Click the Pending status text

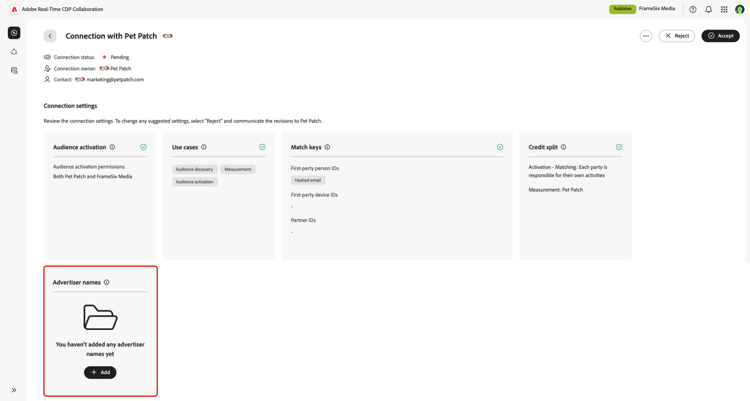[x=120, y=57]
